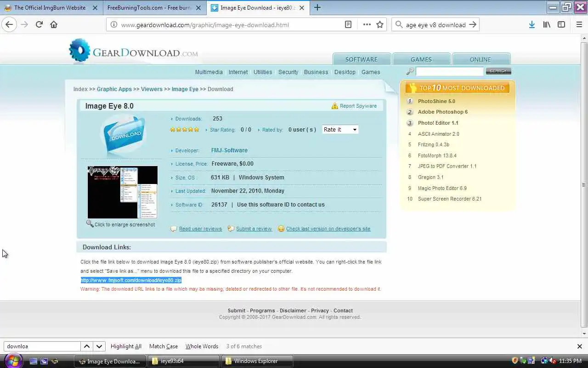Image resolution: width=588 pixels, height=368 pixels.
Task: Open Privacy link in footer
Action: [x=320, y=310]
